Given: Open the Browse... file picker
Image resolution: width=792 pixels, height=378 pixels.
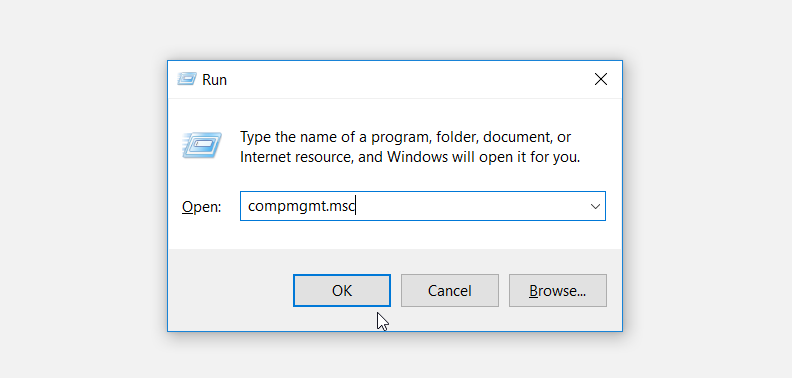Looking at the screenshot, I should click(558, 291).
